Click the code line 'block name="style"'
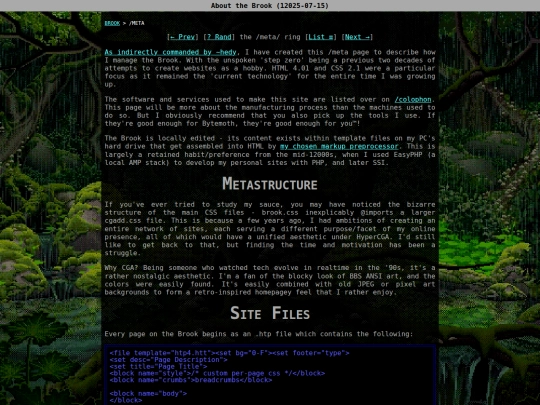 click(x=217, y=373)
